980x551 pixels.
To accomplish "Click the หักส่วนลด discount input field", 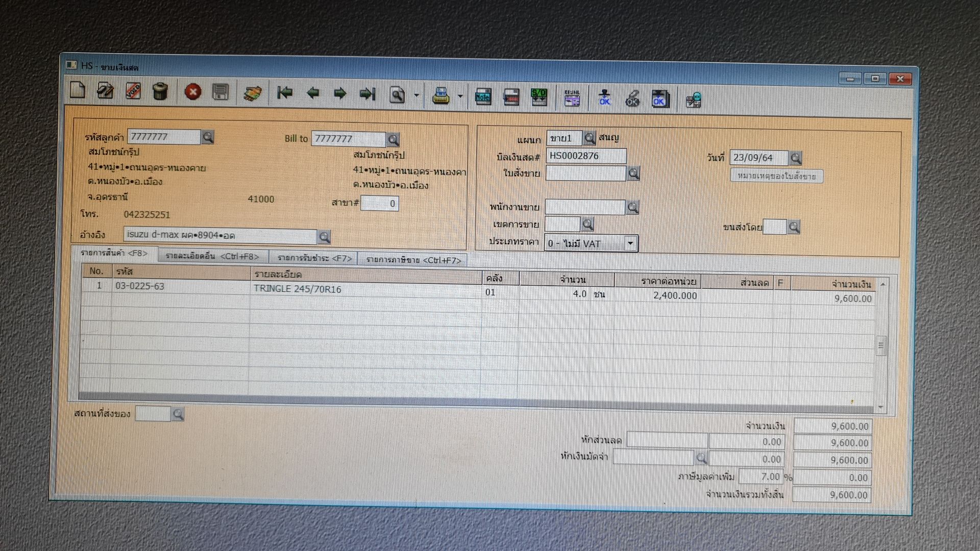I will 667,440.
